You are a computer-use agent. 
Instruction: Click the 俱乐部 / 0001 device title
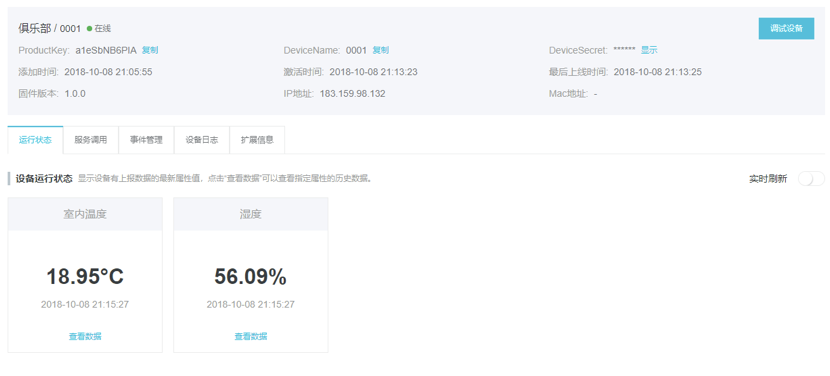tap(50, 29)
